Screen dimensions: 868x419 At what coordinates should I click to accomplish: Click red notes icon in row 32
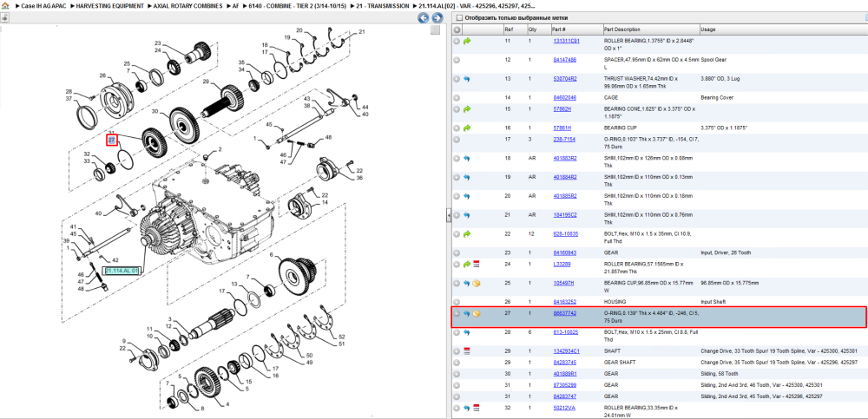click(476, 408)
